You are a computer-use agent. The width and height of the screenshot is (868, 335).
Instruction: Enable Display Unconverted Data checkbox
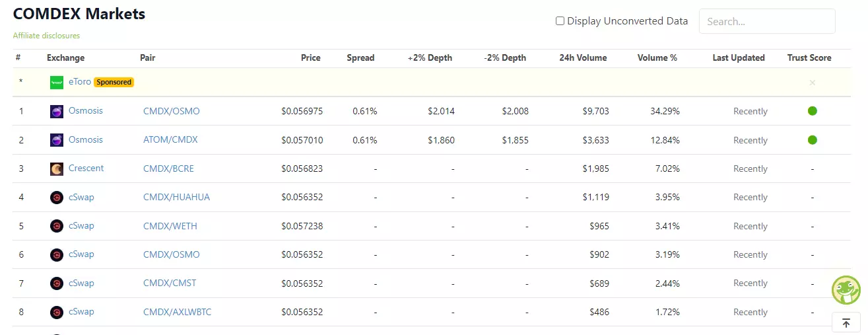(x=560, y=21)
